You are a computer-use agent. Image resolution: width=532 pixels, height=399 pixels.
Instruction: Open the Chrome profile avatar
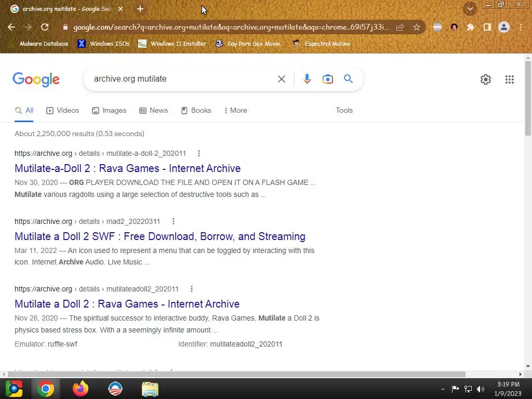click(504, 27)
